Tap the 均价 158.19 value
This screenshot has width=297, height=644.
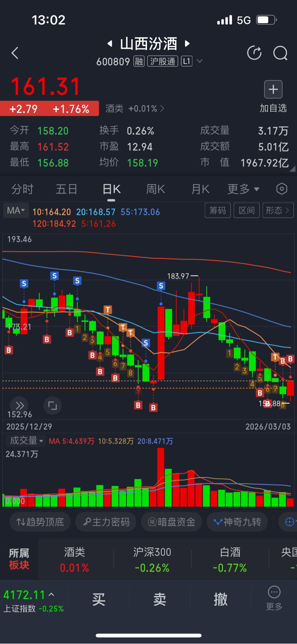[x=143, y=163]
